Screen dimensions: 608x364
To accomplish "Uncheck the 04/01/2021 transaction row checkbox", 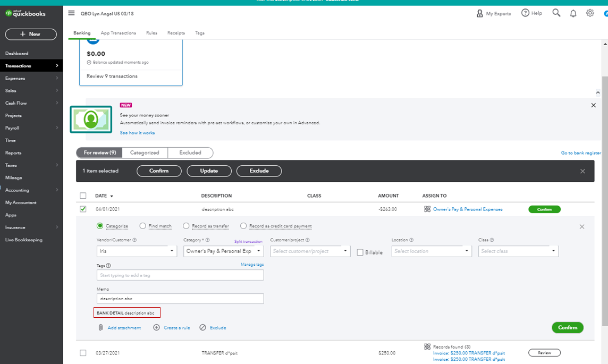I will click(83, 209).
